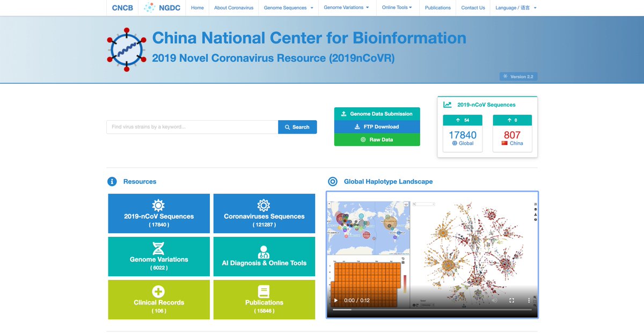Click the Resources section heading
The height and width of the screenshot is (333, 644).
[140, 182]
